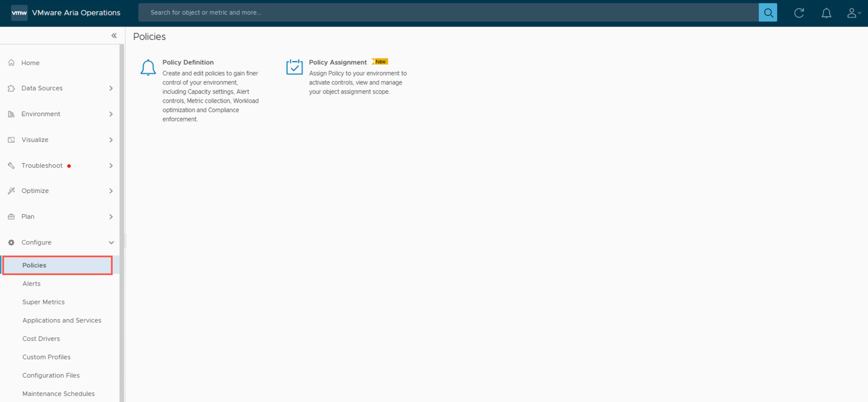
Task: Open Policy Assignment link
Action: click(338, 62)
